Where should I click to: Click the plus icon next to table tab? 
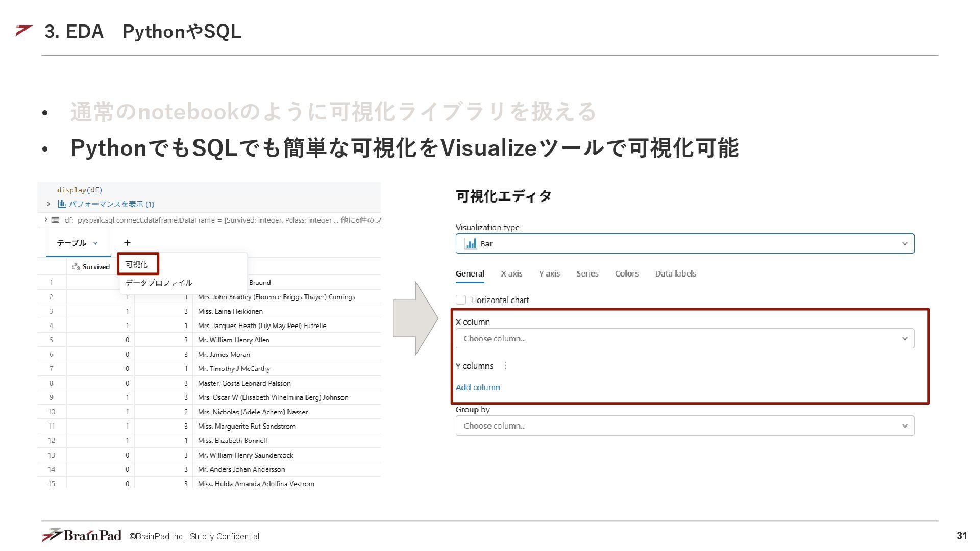pos(127,243)
